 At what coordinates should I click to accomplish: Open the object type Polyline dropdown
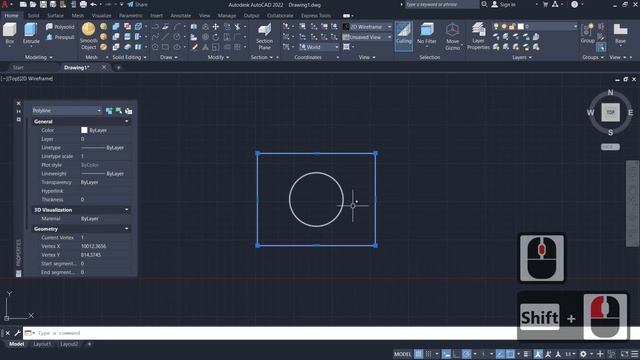pyautogui.click(x=67, y=111)
